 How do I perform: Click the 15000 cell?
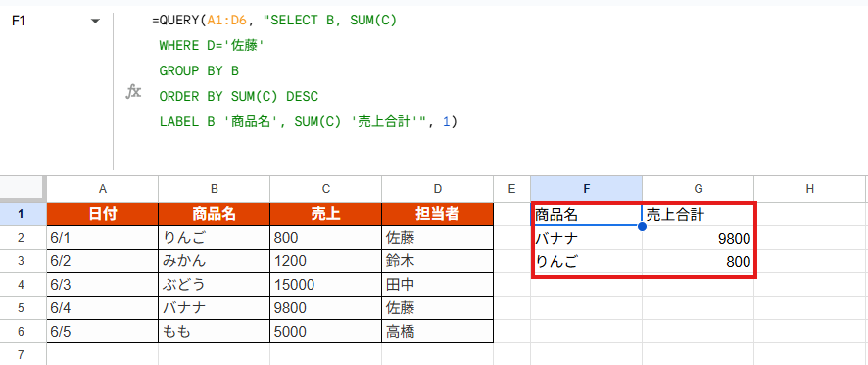(x=326, y=284)
